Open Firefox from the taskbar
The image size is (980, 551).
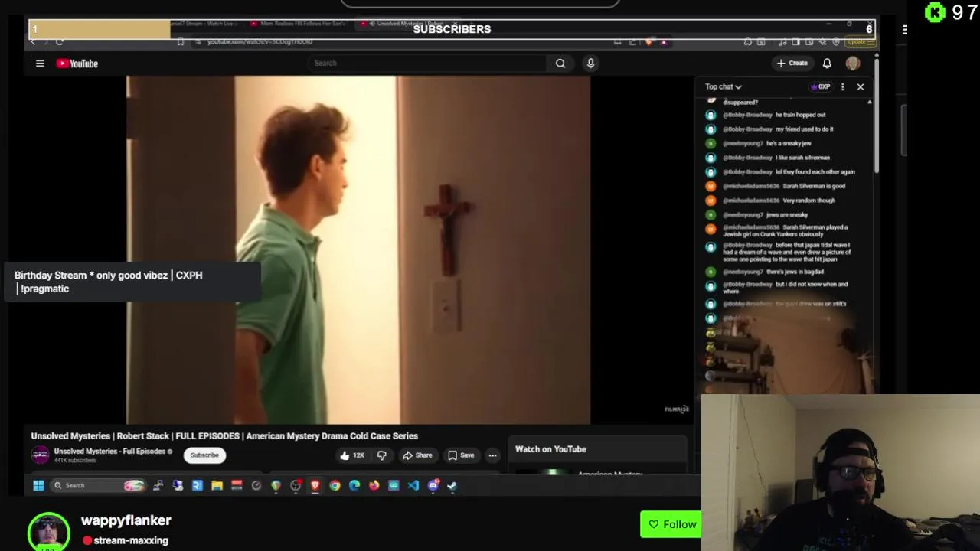click(x=374, y=485)
